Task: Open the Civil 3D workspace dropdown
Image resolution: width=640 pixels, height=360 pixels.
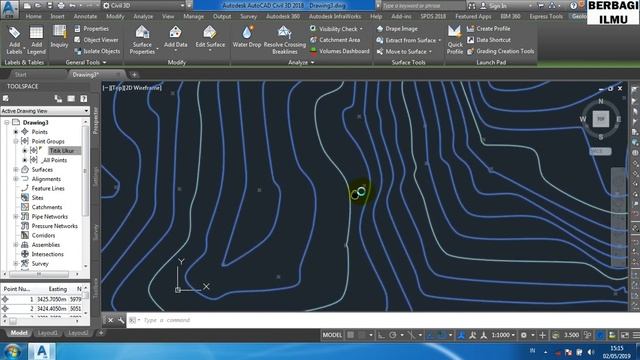Action: pos(144,6)
